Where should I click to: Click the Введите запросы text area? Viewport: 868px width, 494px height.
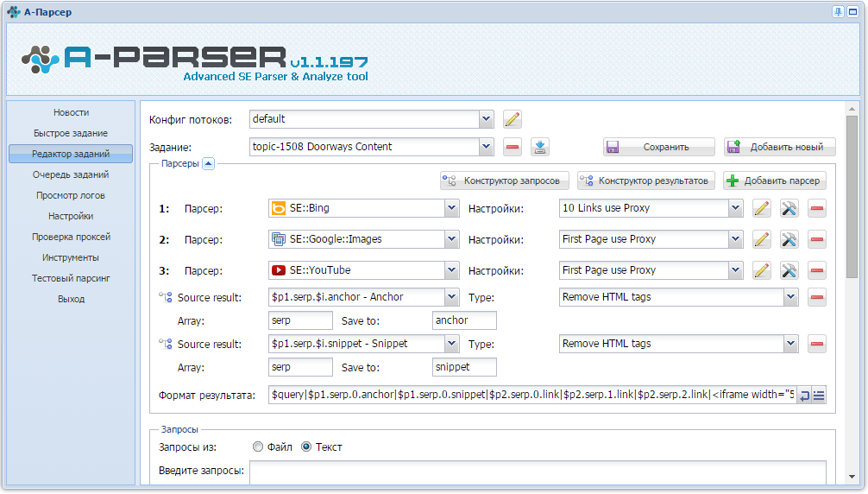(x=538, y=472)
